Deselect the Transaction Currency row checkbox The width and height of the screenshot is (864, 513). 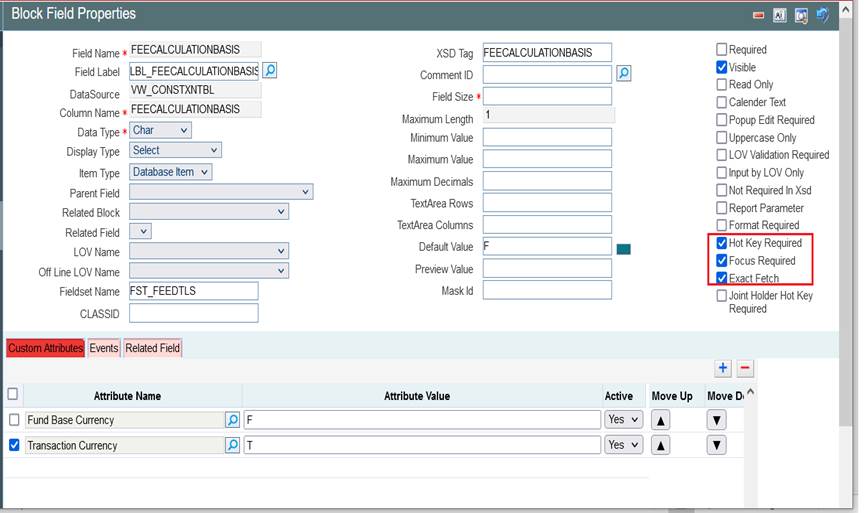point(14,445)
